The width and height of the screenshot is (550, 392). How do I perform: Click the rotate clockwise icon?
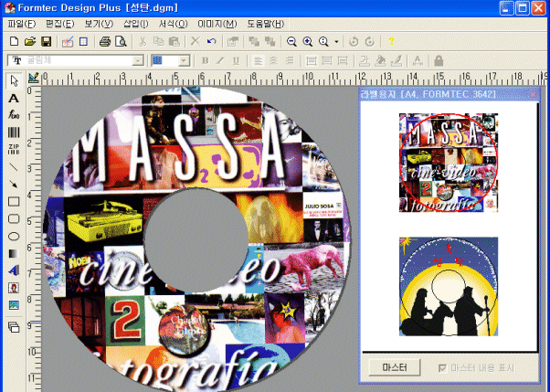click(x=370, y=41)
